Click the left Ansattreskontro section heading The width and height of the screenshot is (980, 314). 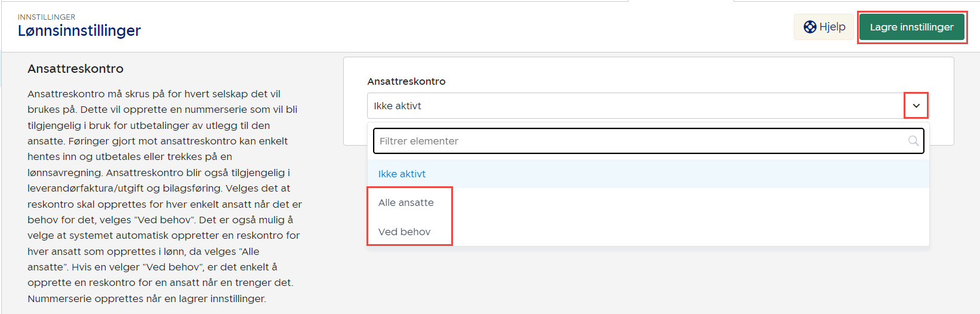pyautogui.click(x=75, y=69)
